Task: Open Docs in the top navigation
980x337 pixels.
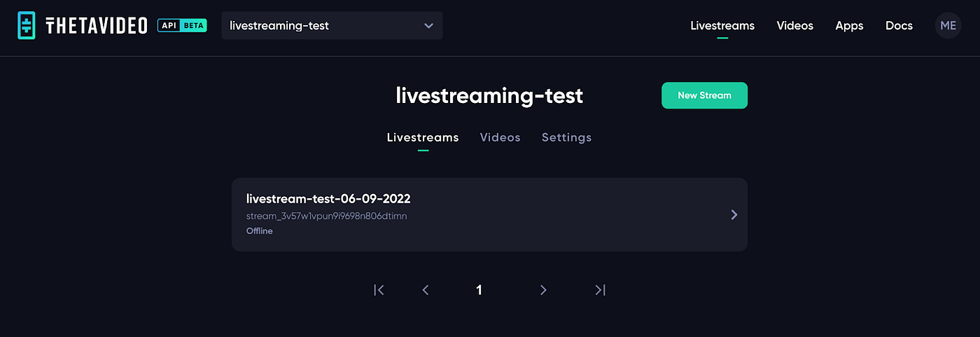Action: tap(899, 26)
